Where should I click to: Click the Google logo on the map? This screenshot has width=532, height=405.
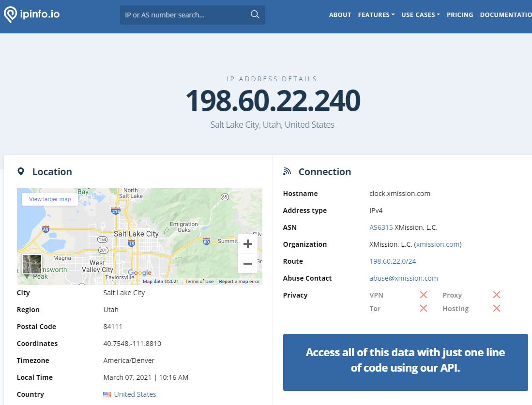[139, 273]
